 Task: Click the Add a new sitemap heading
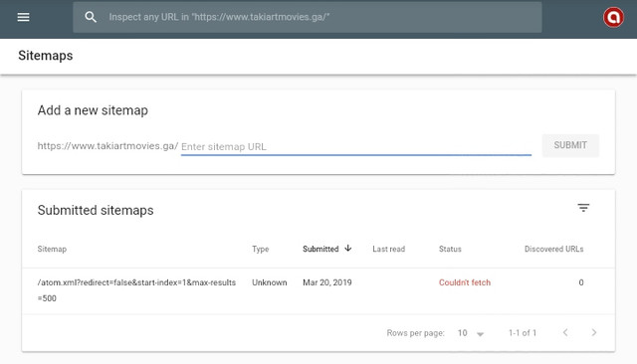point(93,110)
